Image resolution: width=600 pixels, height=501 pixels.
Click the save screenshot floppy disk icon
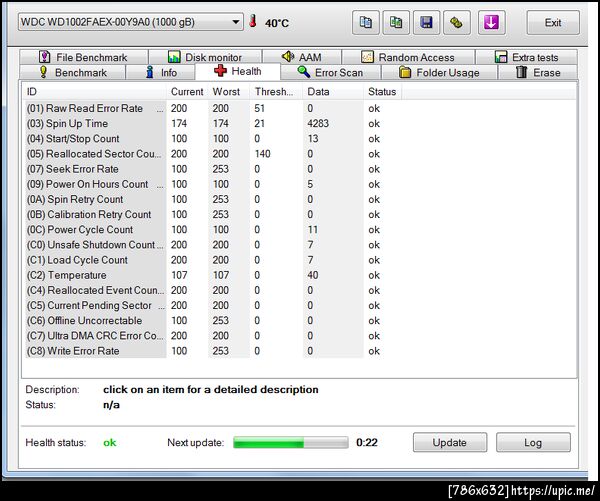[426, 23]
